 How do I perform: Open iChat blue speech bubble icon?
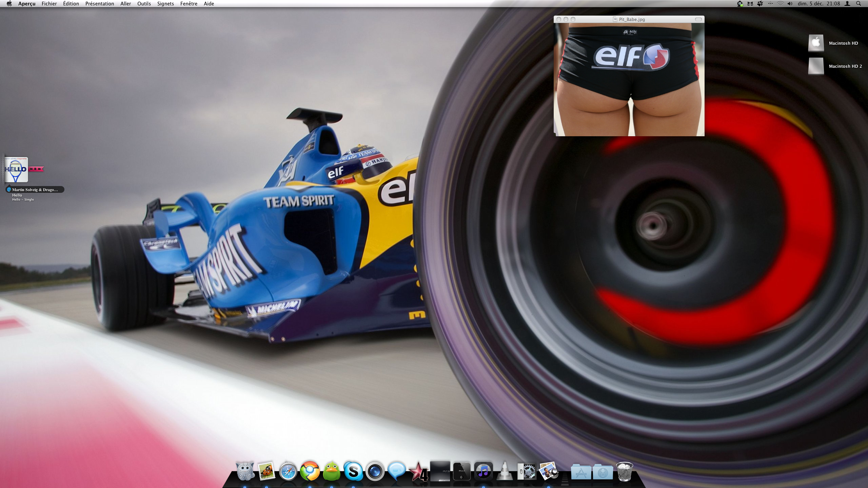[396, 471]
